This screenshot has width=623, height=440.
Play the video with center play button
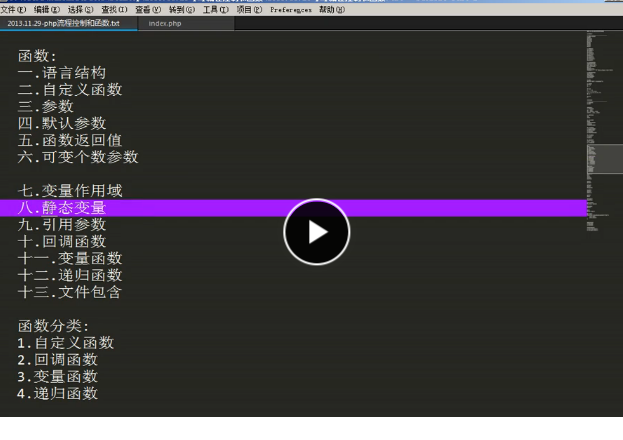tap(317, 232)
